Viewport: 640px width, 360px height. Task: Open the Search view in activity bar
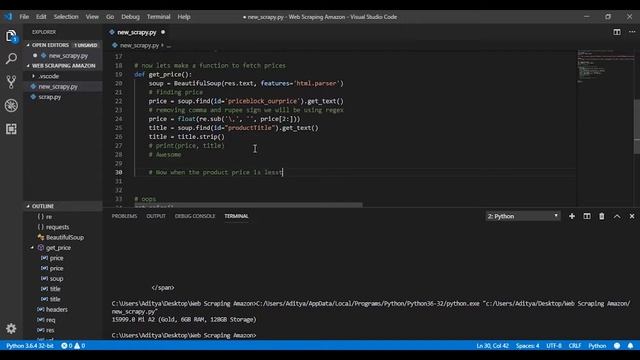(11, 59)
